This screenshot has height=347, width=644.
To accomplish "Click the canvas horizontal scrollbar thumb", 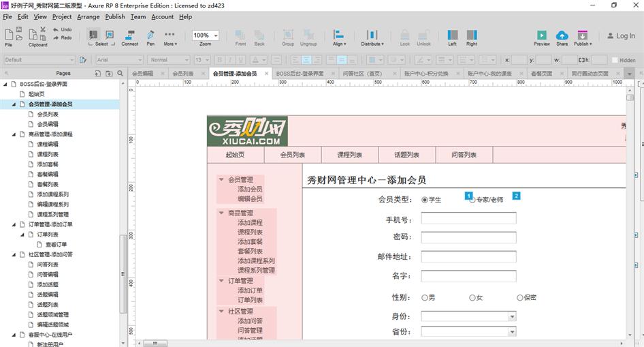I will (x=155, y=344).
